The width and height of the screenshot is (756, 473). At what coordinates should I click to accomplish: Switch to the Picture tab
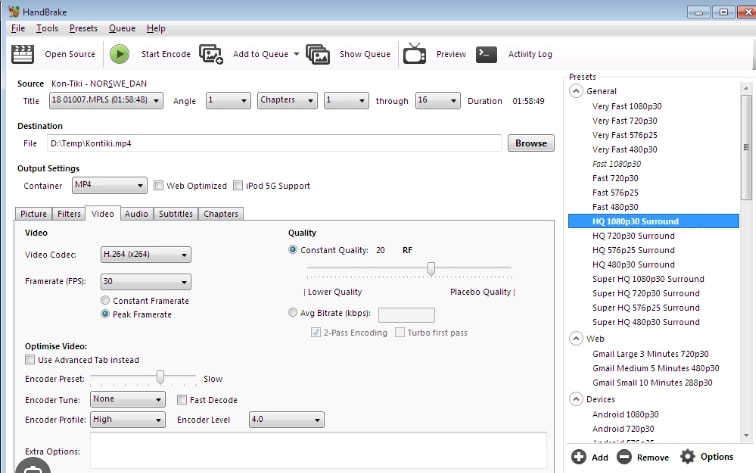[33, 214]
